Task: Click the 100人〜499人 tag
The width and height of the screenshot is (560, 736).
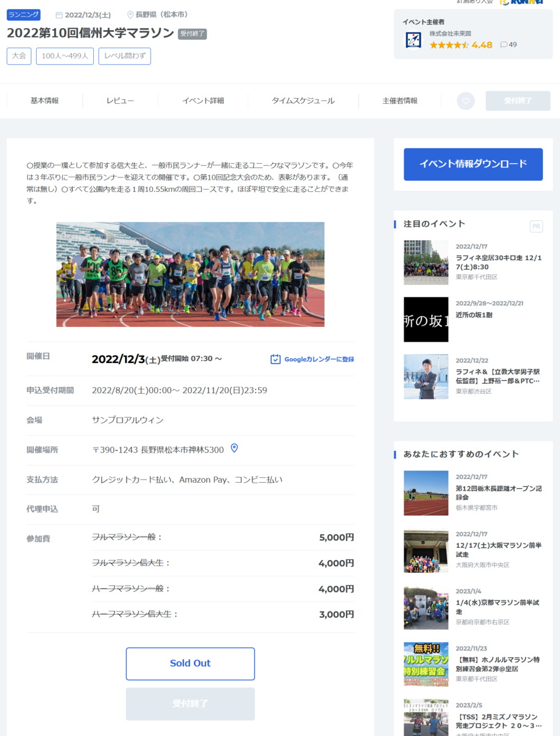Action: pos(64,56)
